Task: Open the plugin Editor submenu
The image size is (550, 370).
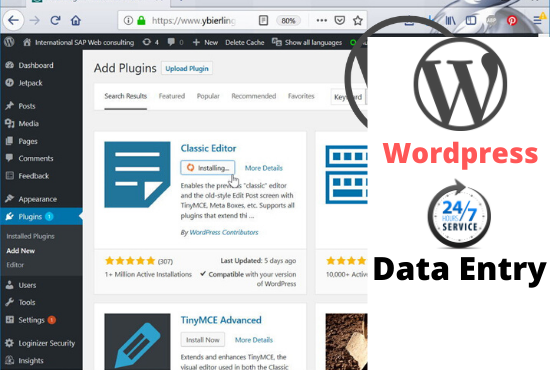Action: (x=15, y=265)
